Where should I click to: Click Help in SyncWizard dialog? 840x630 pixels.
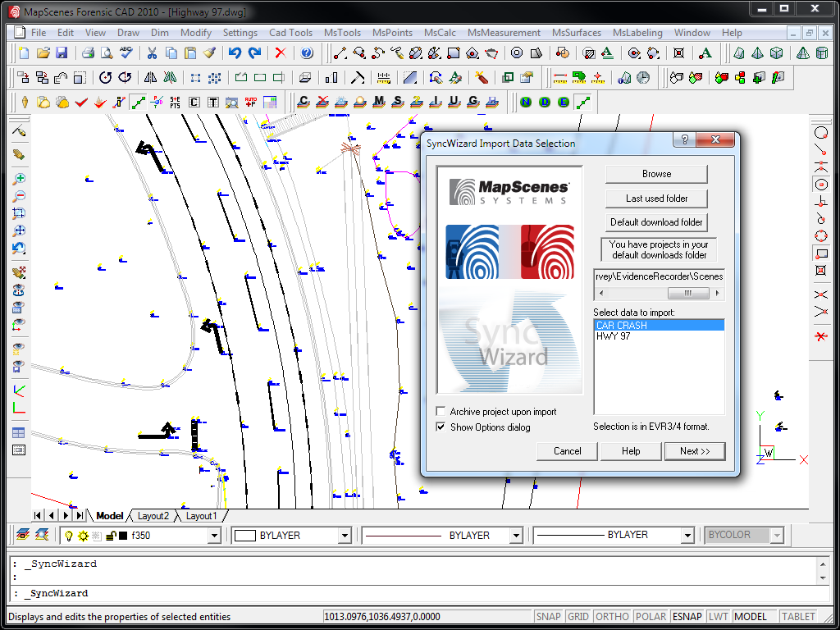point(631,451)
